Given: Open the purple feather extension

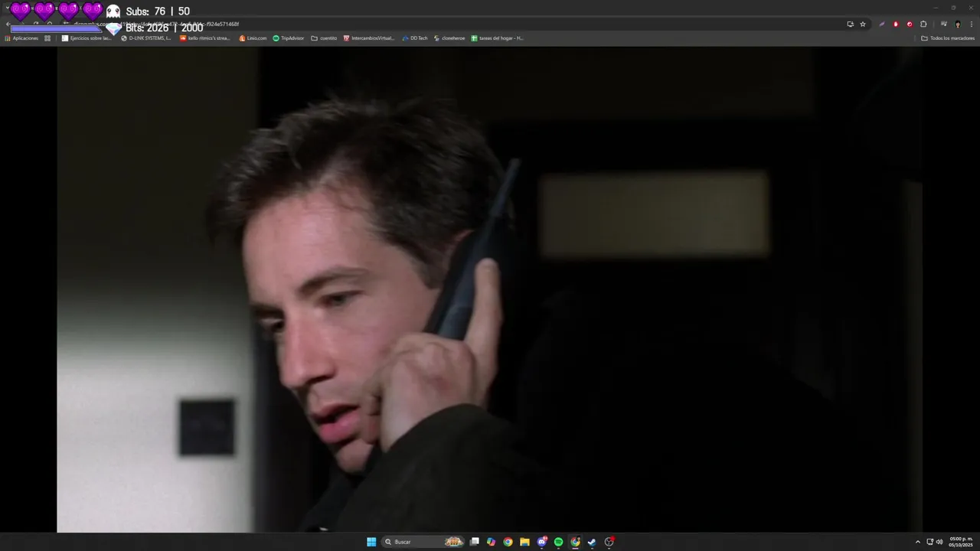Looking at the screenshot, I should [x=882, y=24].
